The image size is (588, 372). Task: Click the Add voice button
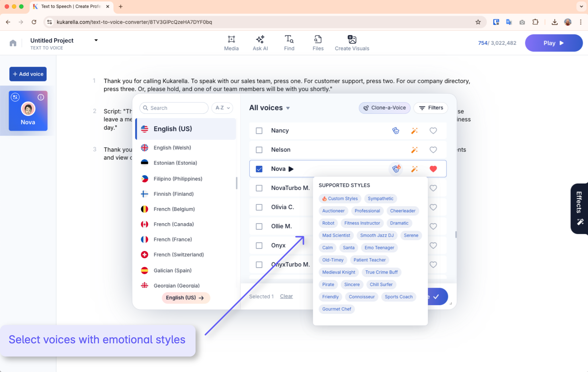point(28,74)
